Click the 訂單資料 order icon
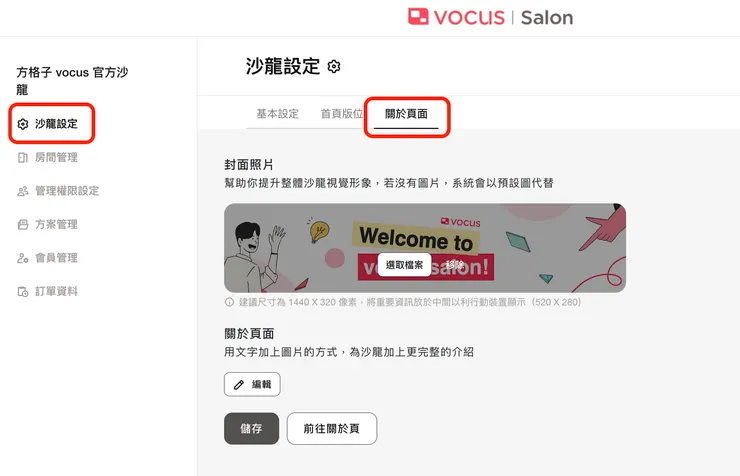 (23, 292)
